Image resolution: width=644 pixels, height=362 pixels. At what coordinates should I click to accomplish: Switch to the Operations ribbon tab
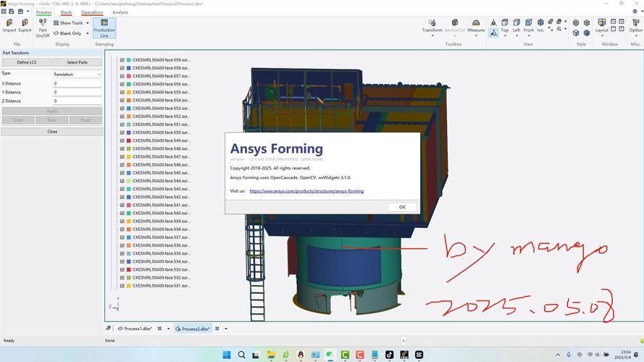[92, 12]
